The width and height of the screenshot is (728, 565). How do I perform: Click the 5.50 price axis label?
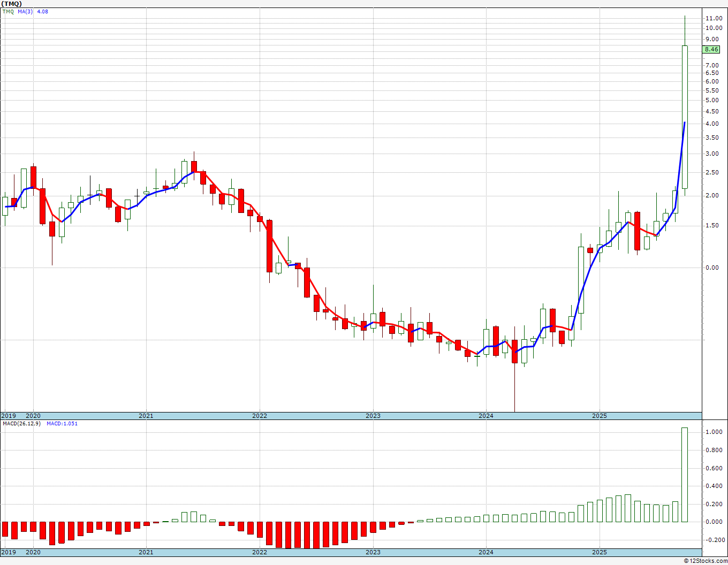[712, 90]
